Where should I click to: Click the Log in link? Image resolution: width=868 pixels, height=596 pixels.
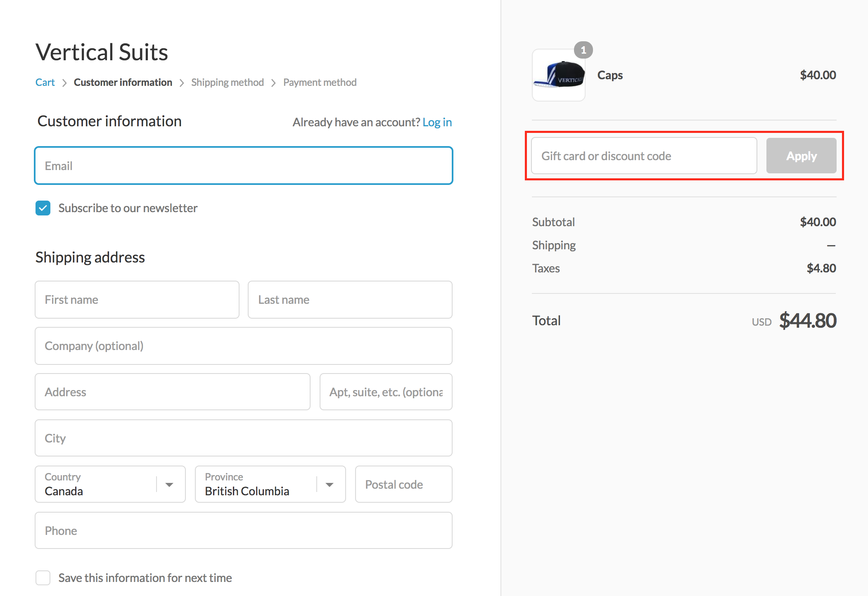[437, 122]
